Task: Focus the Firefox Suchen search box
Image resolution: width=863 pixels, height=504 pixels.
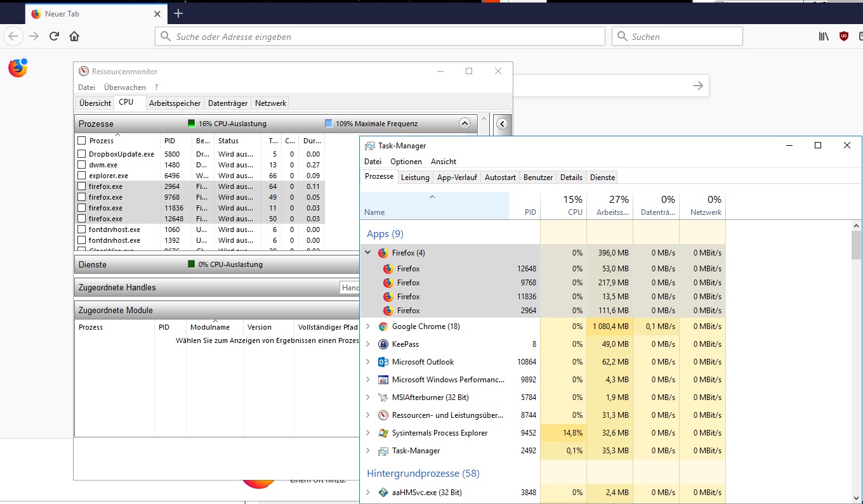Action: click(677, 36)
